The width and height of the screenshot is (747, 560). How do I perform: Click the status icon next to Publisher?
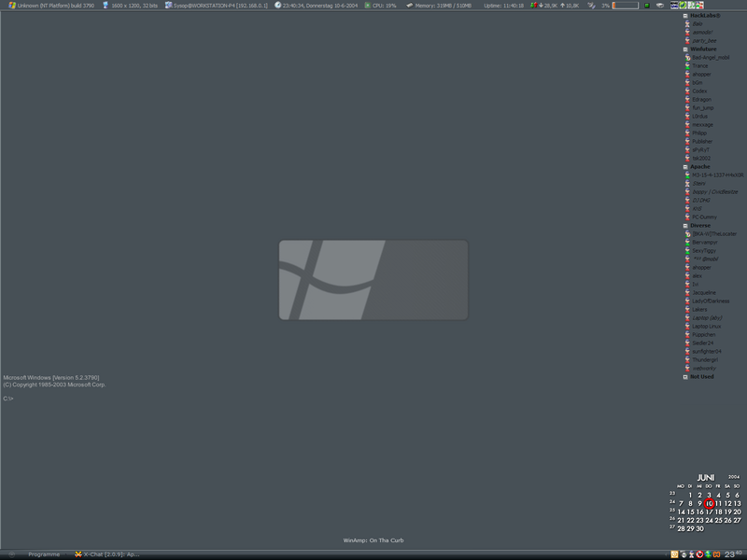(687, 142)
